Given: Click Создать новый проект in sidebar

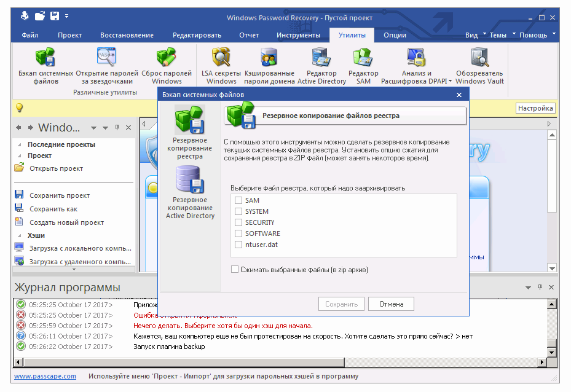Looking at the screenshot, I should click(65, 222).
